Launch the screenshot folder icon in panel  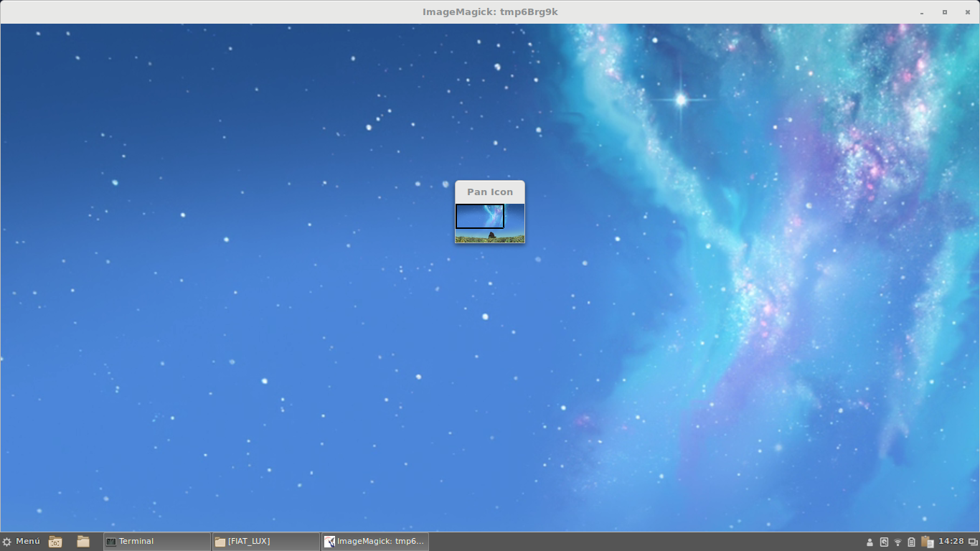[x=55, y=542]
